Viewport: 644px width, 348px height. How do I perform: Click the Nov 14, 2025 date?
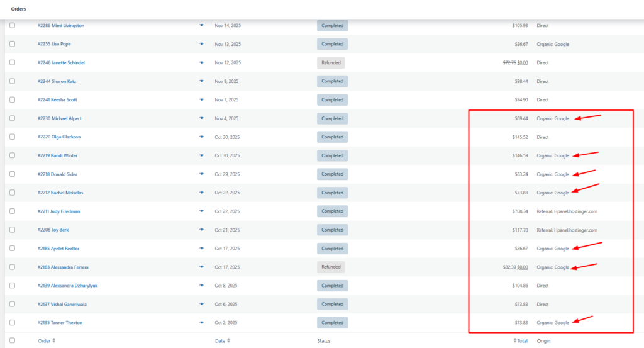228,25
